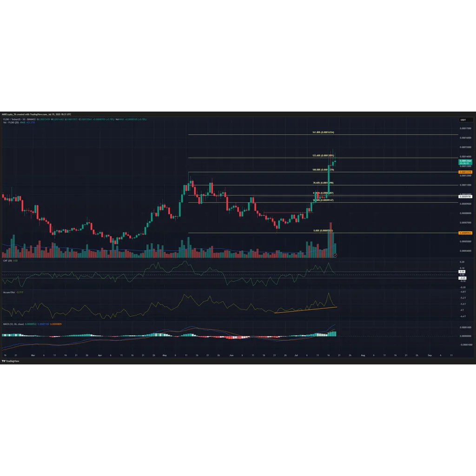
Task: Click the Jul label on the time axis
Action: [x=296, y=355]
